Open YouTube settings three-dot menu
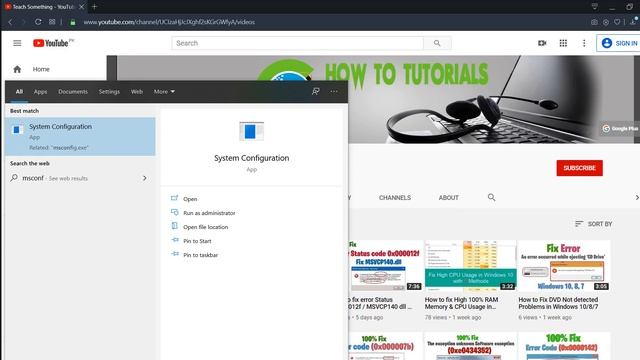 (584, 43)
